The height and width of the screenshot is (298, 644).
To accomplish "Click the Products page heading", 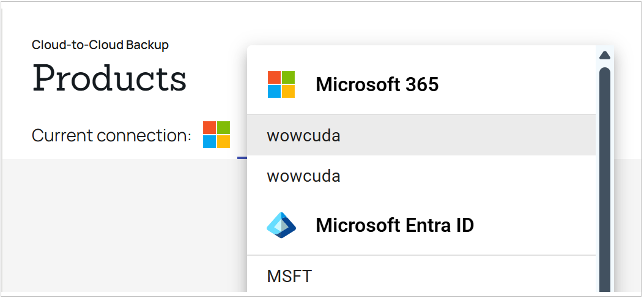I will tap(109, 78).
